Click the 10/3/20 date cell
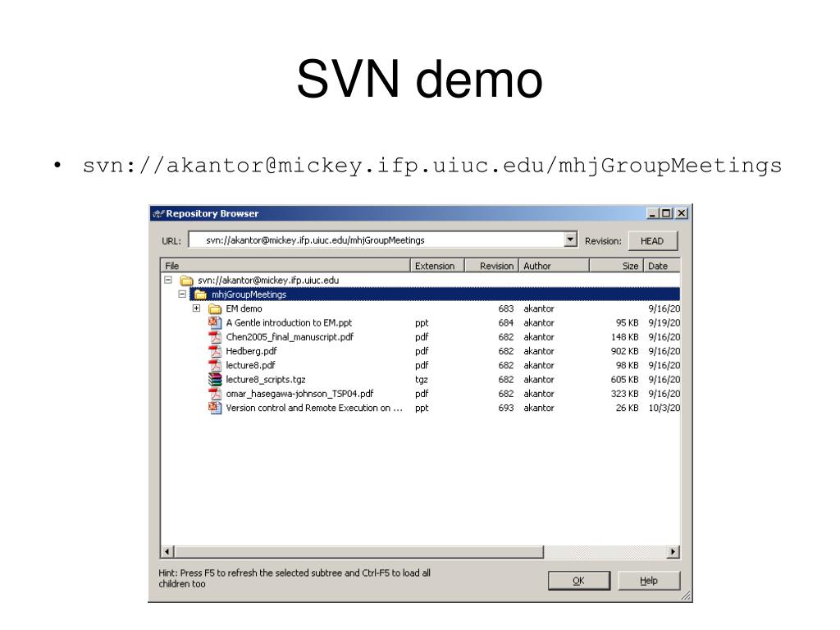Viewport: 840px width, 630px height. pos(664,408)
